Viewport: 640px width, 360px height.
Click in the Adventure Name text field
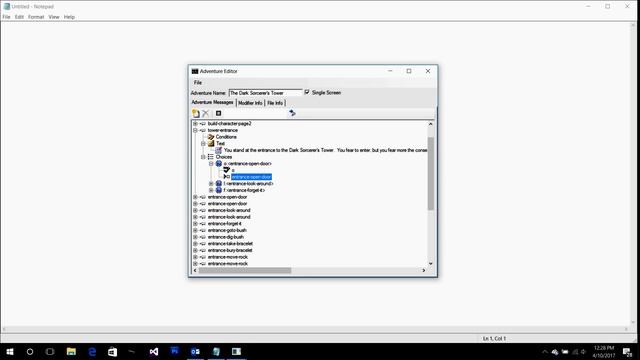point(265,93)
